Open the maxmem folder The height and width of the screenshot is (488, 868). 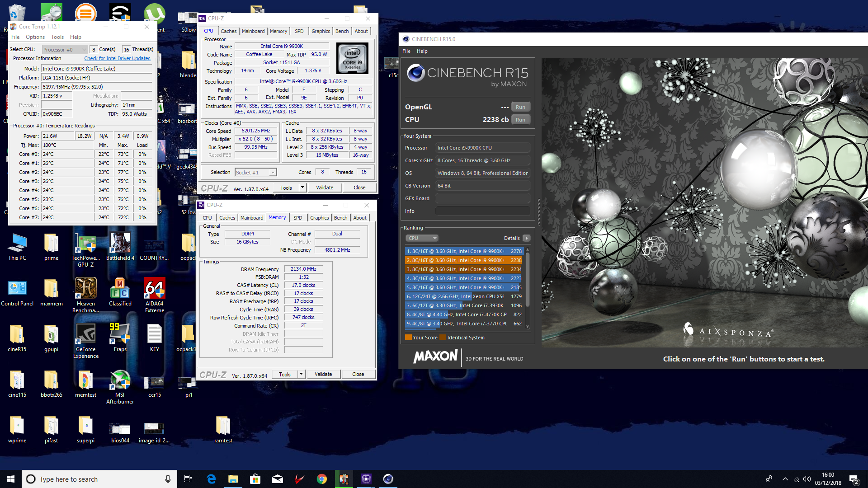[x=51, y=293]
